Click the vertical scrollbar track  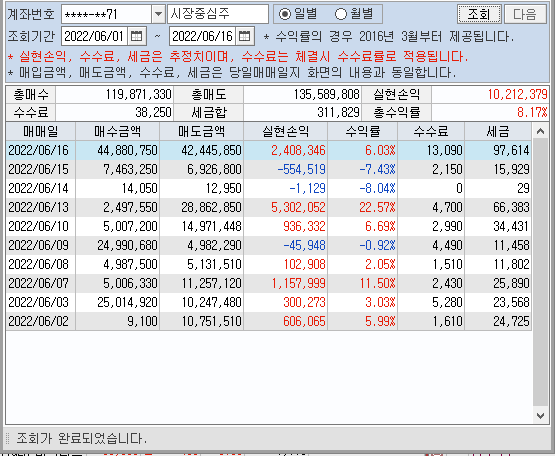(x=540, y=273)
